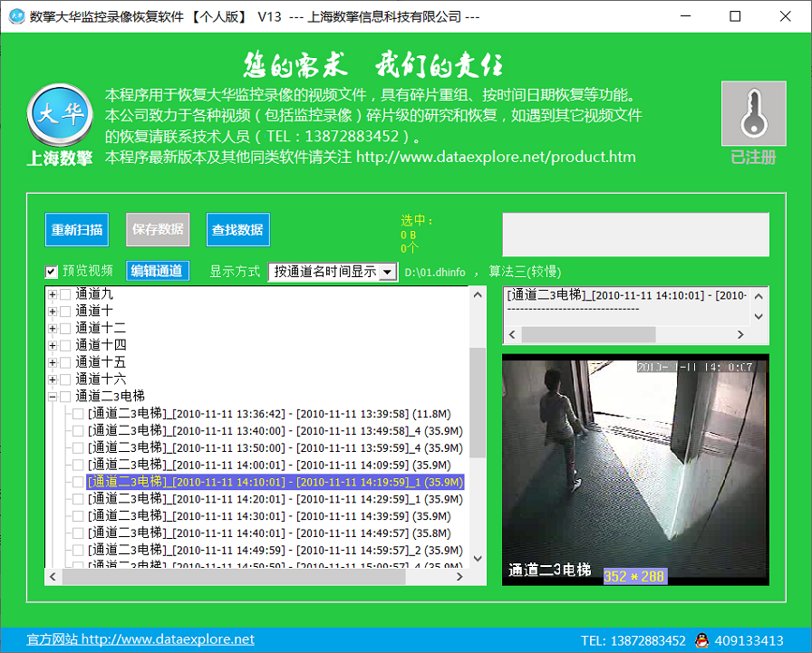Image resolution: width=812 pixels, height=653 pixels.
Task: Click the 409133413 QQ number
Action: pyautogui.click(x=749, y=640)
